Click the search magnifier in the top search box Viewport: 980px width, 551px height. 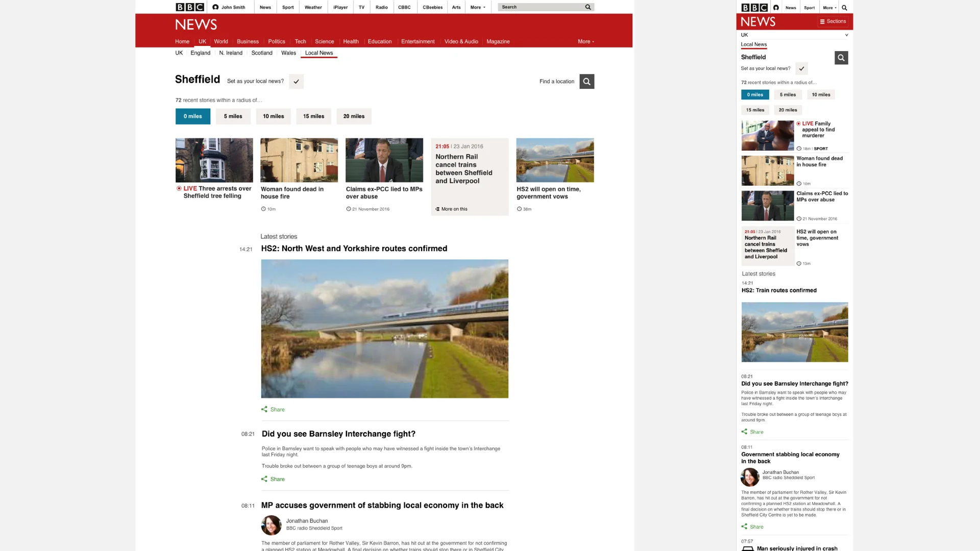pyautogui.click(x=588, y=7)
